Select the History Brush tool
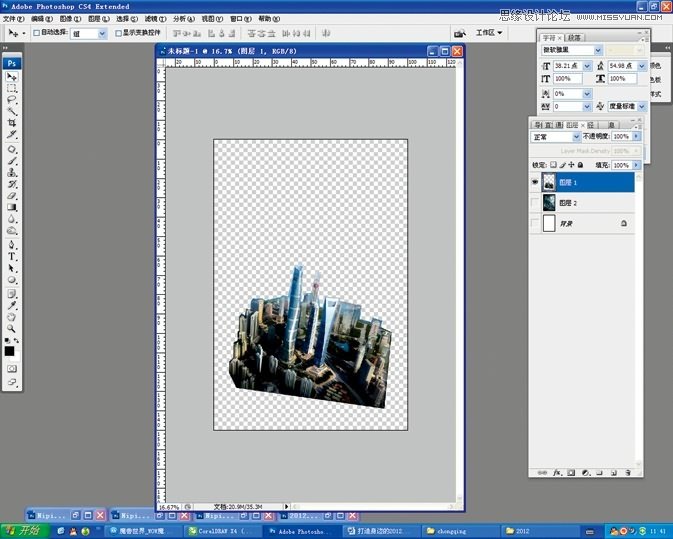This screenshot has height=539, width=673. [12, 184]
